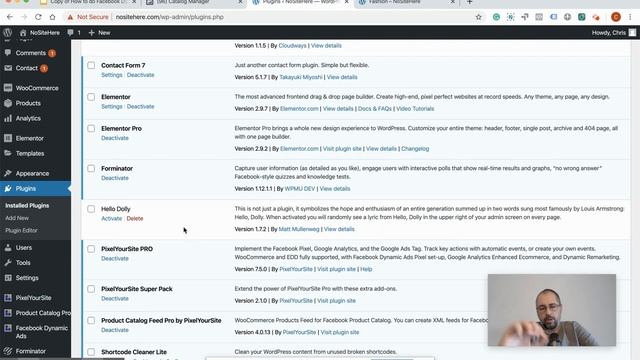Image resolution: width=640 pixels, height=360 pixels.
Task: Open Installed Plugins submenu item
Action: tap(27, 206)
